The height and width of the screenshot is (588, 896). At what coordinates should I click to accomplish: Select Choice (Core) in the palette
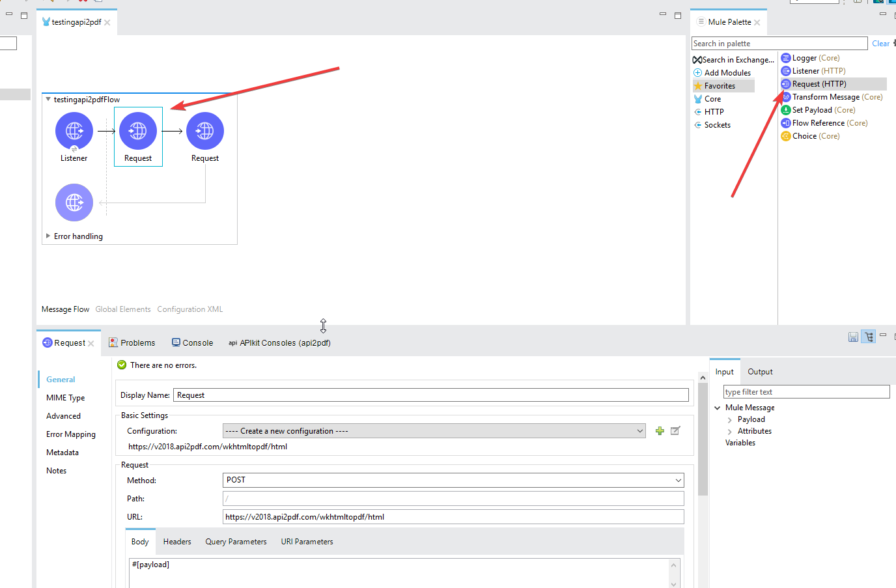point(811,136)
